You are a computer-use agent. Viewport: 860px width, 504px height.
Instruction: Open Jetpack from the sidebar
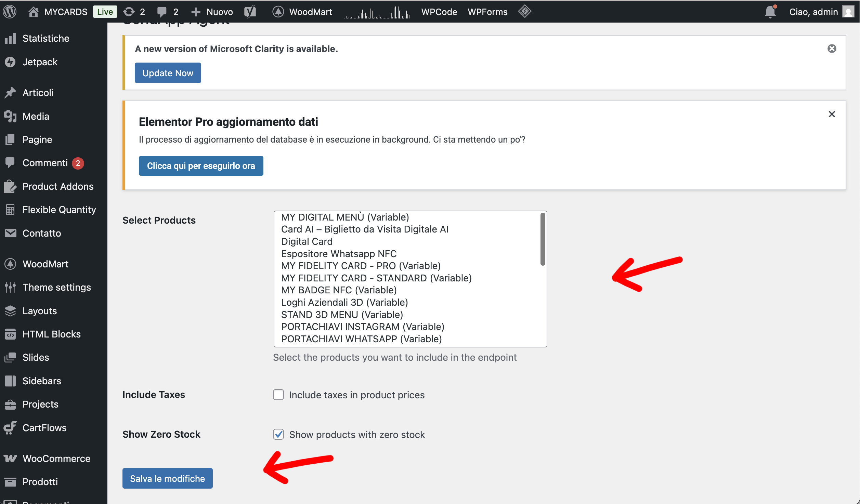40,62
